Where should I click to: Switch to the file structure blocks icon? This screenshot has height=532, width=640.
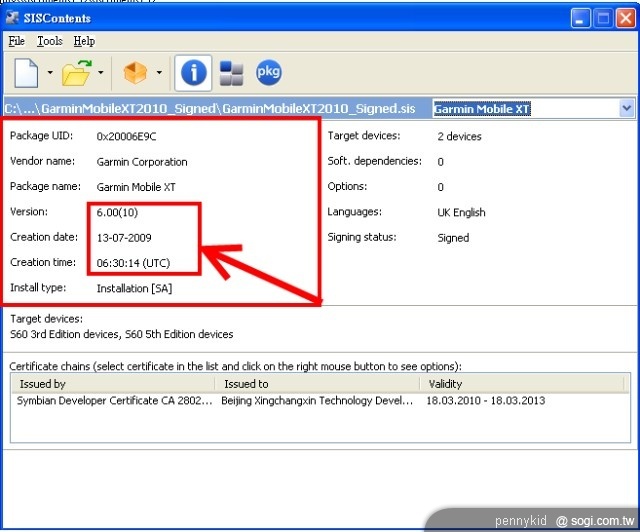[x=231, y=73]
